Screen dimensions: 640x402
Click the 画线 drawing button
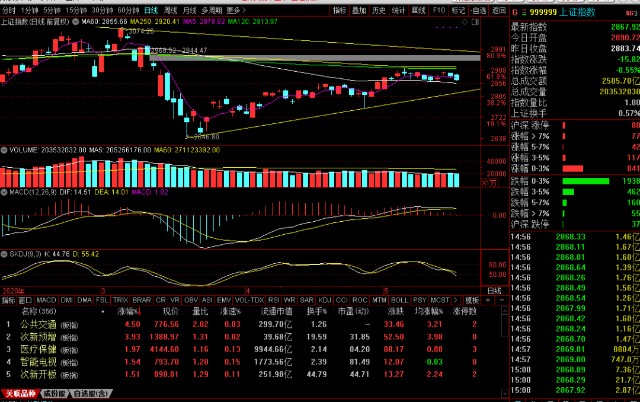click(419, 10)
